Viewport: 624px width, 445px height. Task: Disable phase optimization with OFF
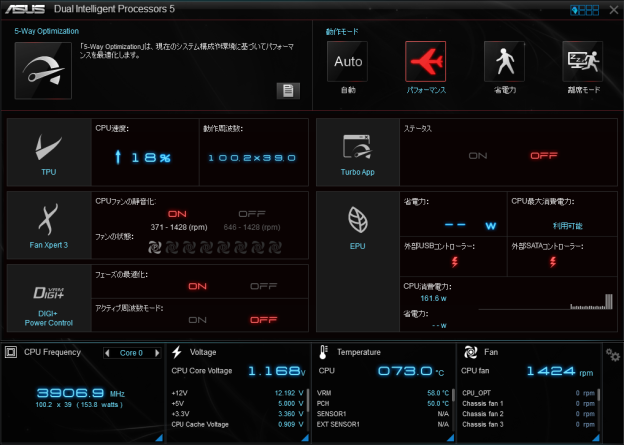[x=263, y=286]
